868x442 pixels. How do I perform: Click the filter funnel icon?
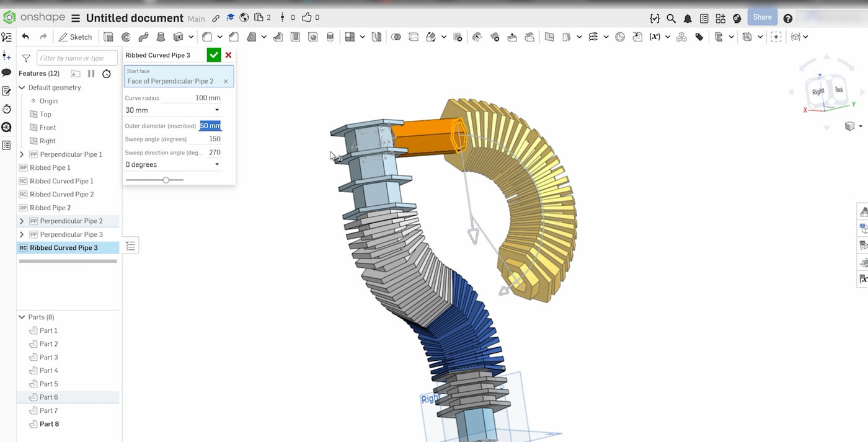(26, 58)
